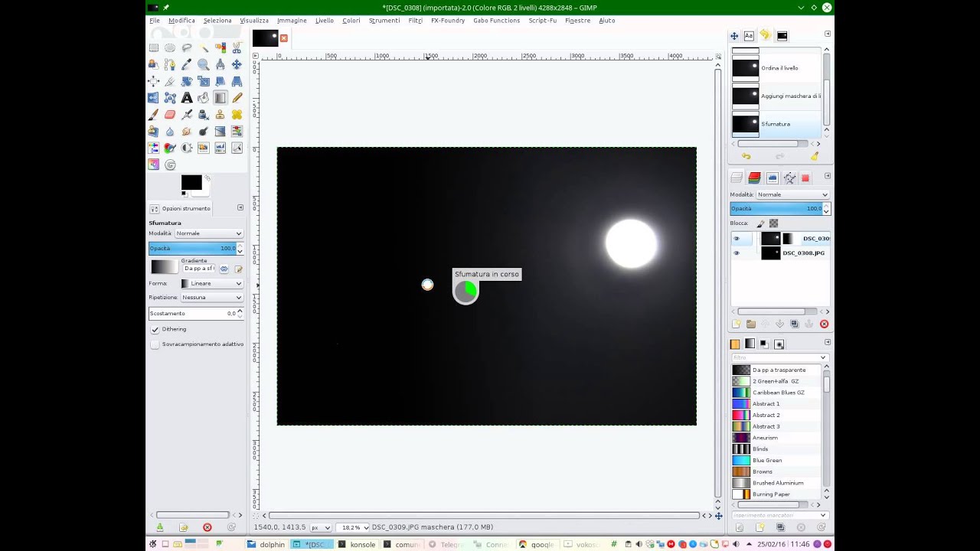Open the tool options panel configuration menu arrow
This screenshot has height=551, width=980.
pyautogui.click(x=240, y=207)
